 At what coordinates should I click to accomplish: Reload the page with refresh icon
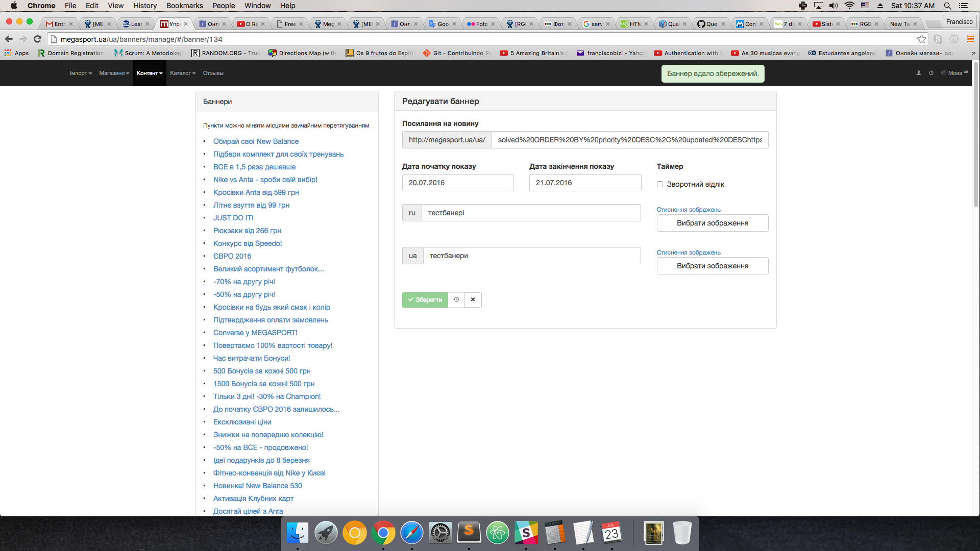(x=37, y=39)
